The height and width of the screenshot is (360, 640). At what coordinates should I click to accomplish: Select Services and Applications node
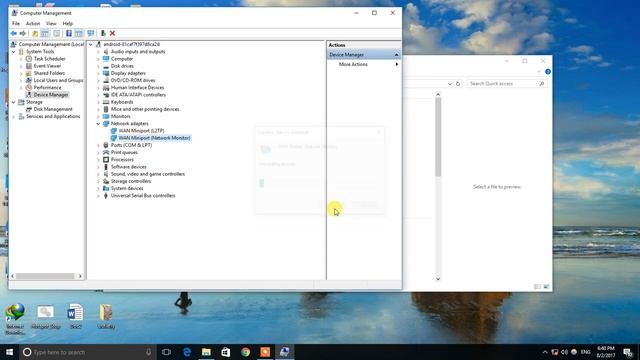[53, 116]
